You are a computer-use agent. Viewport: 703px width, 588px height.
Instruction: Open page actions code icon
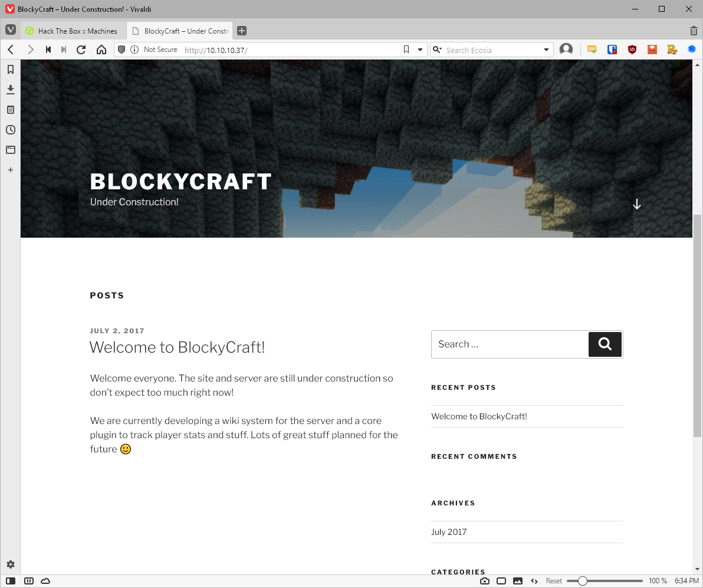click(534, 581)
